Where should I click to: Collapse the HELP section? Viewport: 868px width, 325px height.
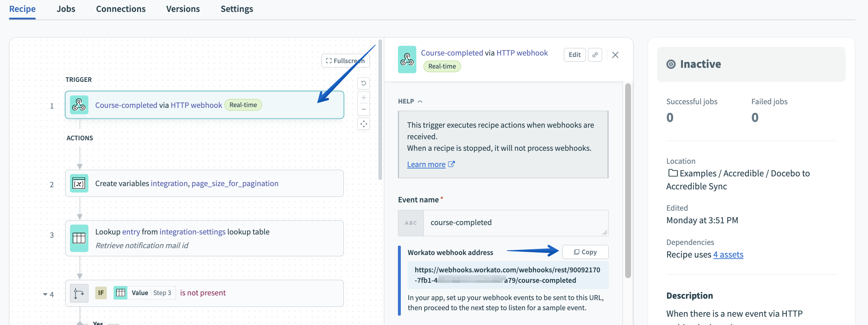point(410,101)
